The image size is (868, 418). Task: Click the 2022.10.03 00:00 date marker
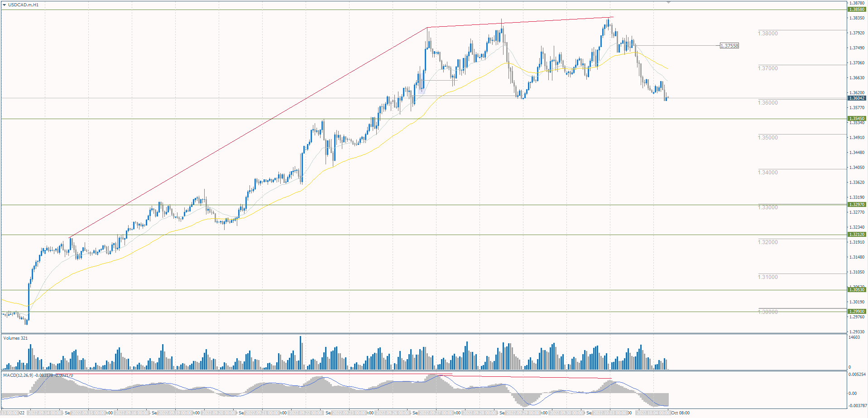pos(610,413)
